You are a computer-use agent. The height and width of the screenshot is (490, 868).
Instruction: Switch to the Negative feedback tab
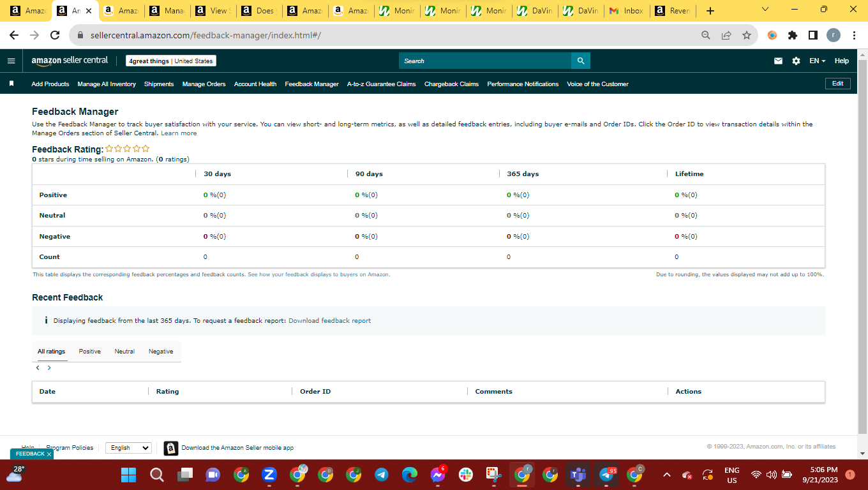click(161, 352)
